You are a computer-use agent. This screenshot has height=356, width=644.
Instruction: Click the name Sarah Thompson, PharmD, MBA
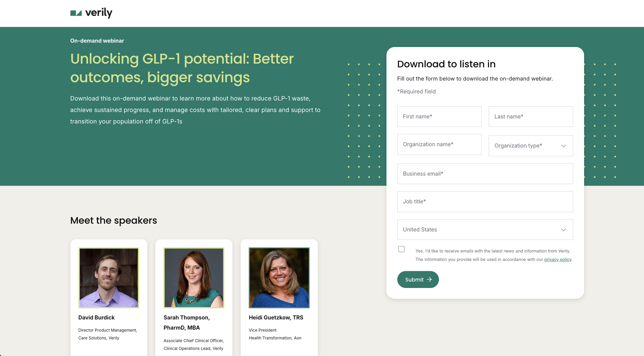coord(187,322)
